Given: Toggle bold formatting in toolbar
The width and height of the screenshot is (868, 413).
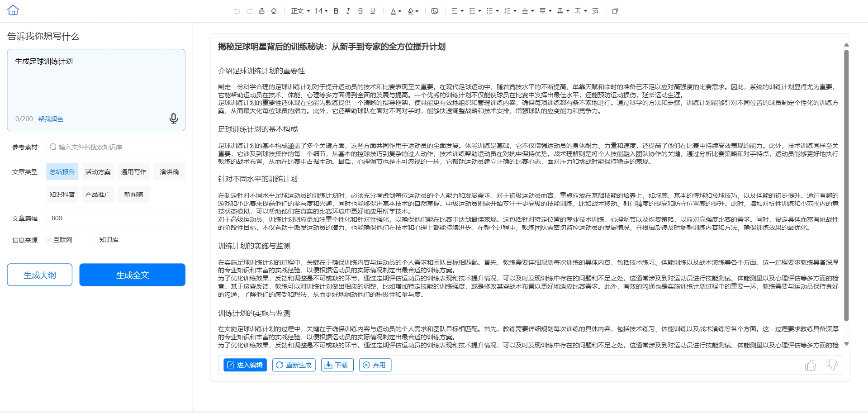Looking at the screenshot, I should (336, 11).
